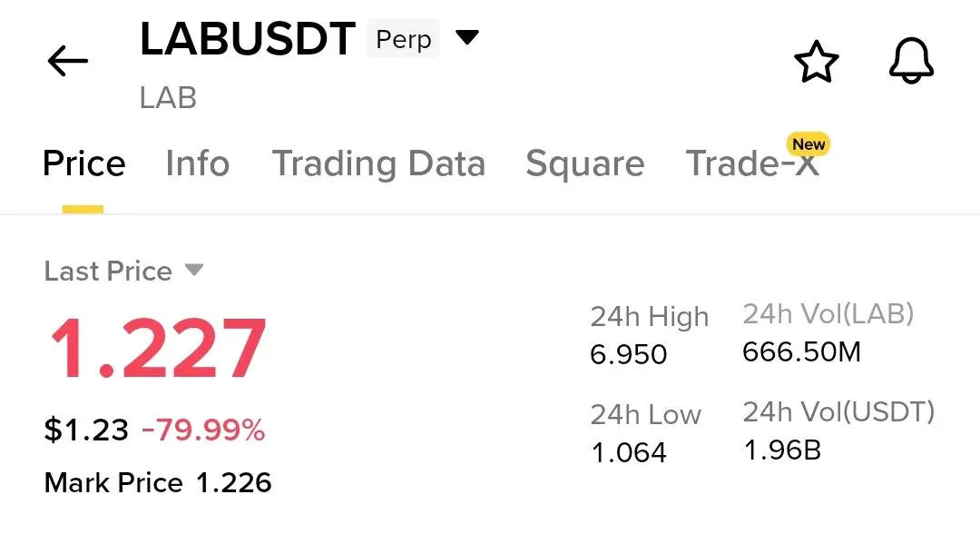This screenshot has width=980, height=534.
Task: Tap the -79.99% change percentage
Action: [x=203, y=430]
